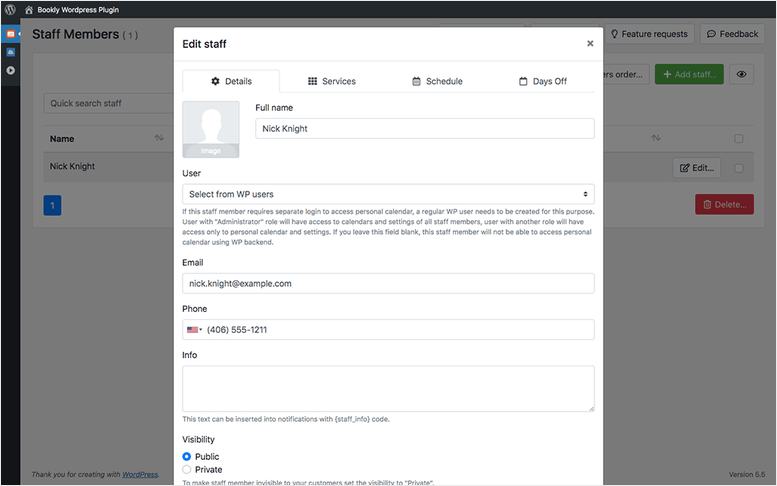Click the staff avatar image placeholder
The width and height of the screenshot is (777, 486).
pos(211,129)
